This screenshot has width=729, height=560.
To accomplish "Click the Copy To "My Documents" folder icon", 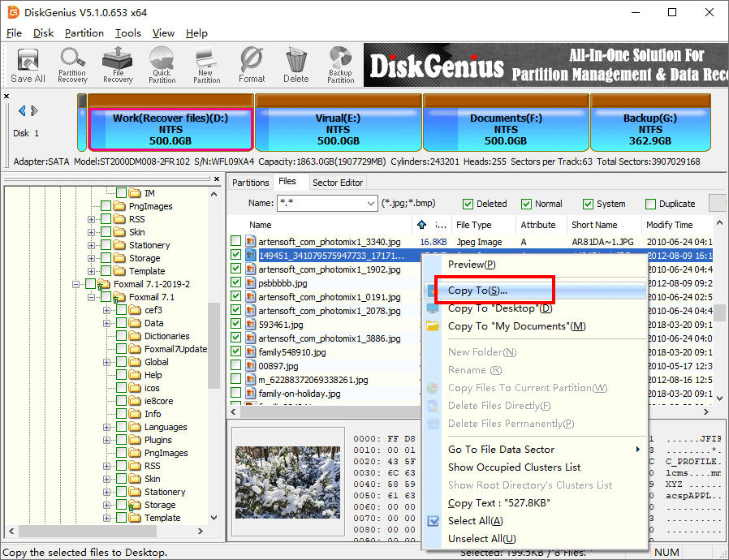I will coord(433,326).
